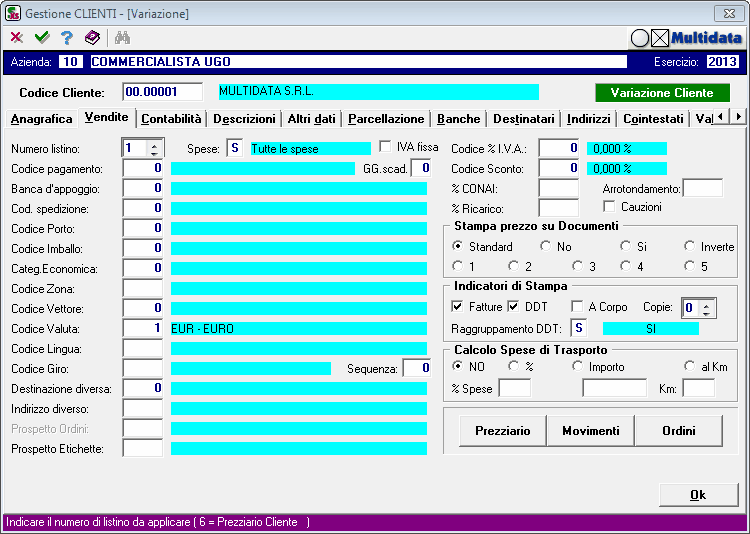Click the Codice Valuta field
Screen dimensions: 750x534
(143, 329)
